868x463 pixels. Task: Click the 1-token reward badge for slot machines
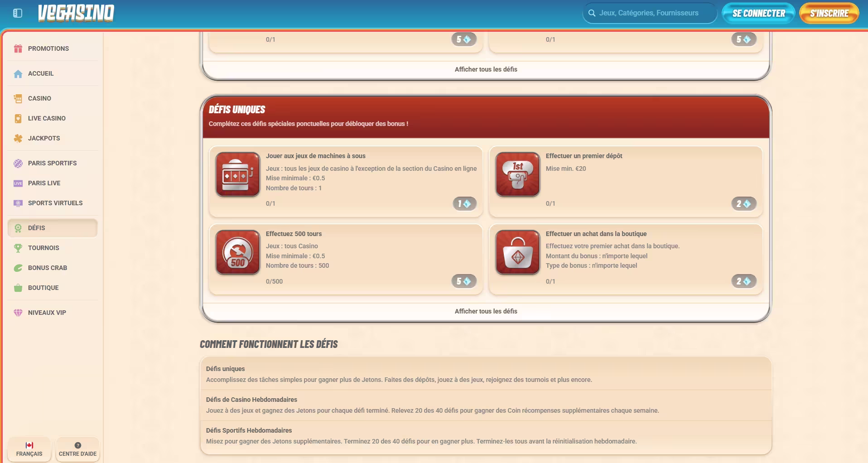tap(465, 203)
